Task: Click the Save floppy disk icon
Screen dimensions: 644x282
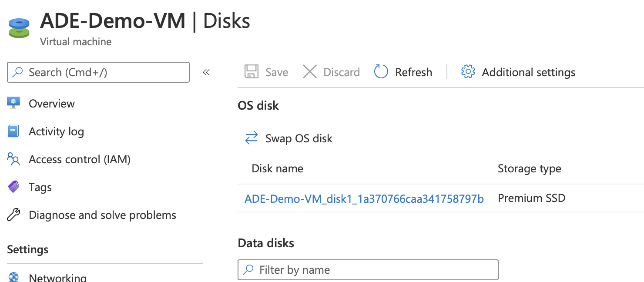Action: click(252, 72)
